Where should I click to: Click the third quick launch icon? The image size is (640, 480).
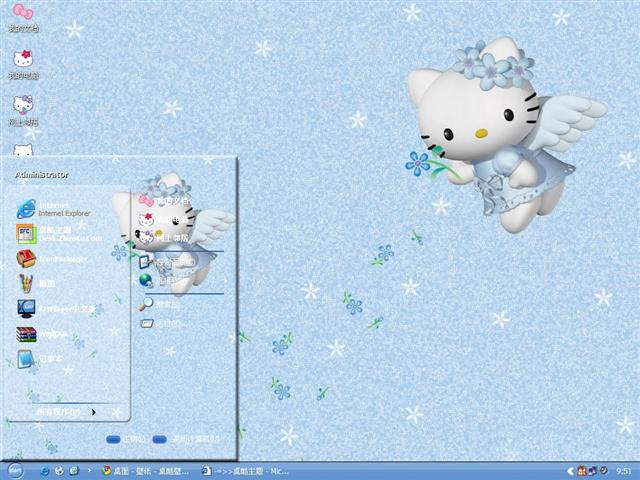tap(74, 471)
